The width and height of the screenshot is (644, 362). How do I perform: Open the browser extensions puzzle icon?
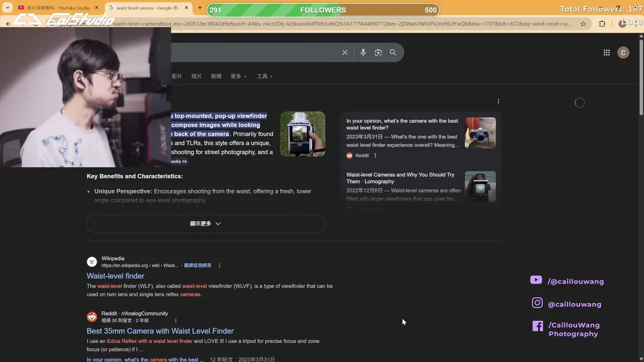(602, 24)
